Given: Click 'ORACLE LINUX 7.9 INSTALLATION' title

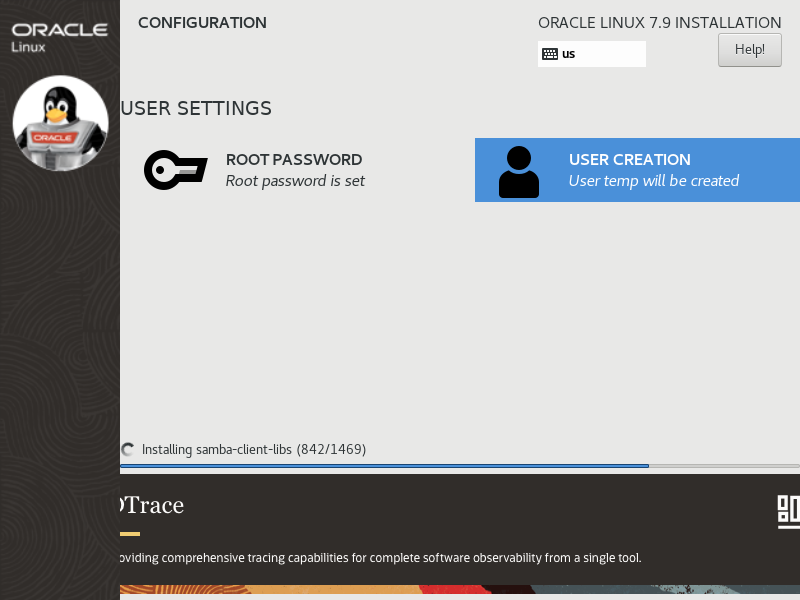Looking at the screenshot, I should pos(659,23).
